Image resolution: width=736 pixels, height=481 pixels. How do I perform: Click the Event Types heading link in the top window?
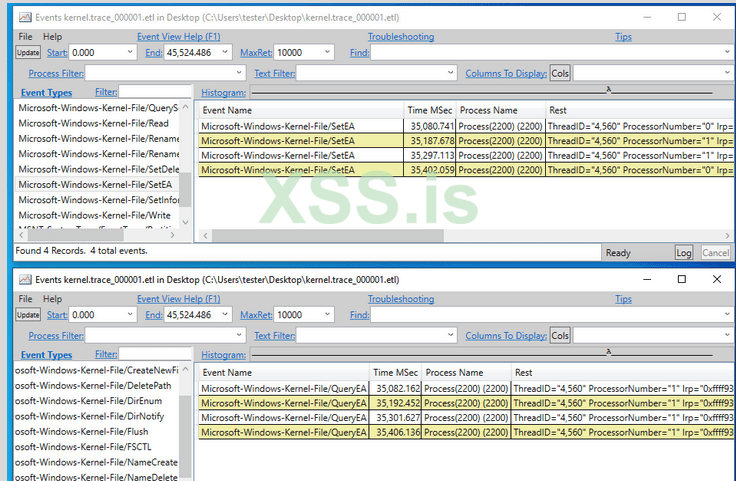[46, 92]
